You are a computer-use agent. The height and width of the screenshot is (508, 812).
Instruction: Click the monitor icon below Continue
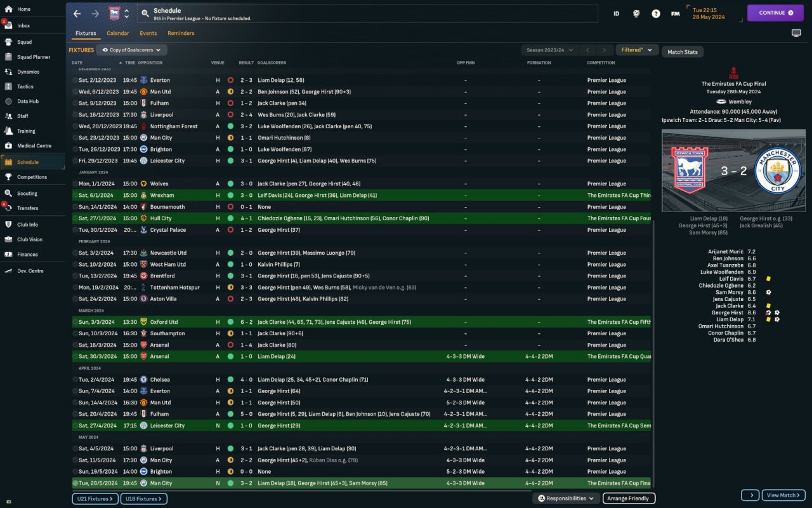click(796, 33)
